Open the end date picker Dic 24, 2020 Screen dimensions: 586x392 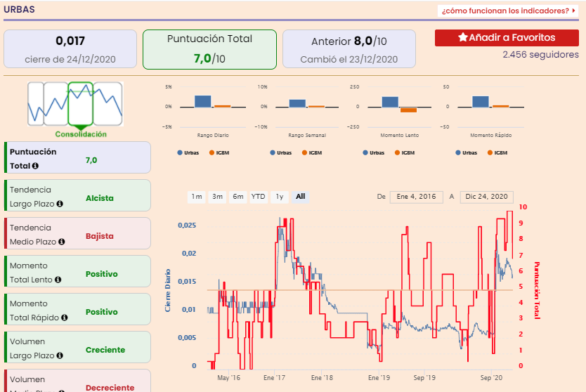[x=487, y=197]
